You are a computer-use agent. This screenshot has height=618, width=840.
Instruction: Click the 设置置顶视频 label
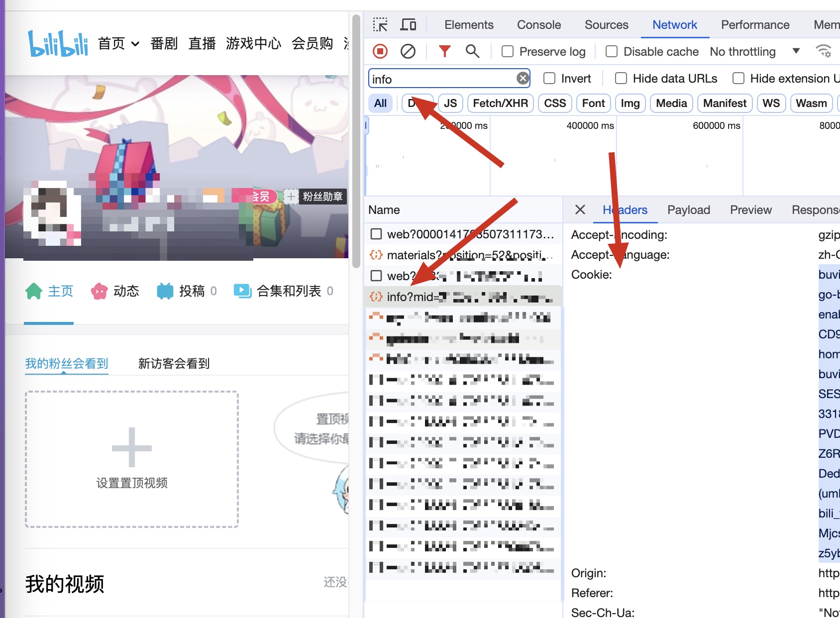coord(132,483)
